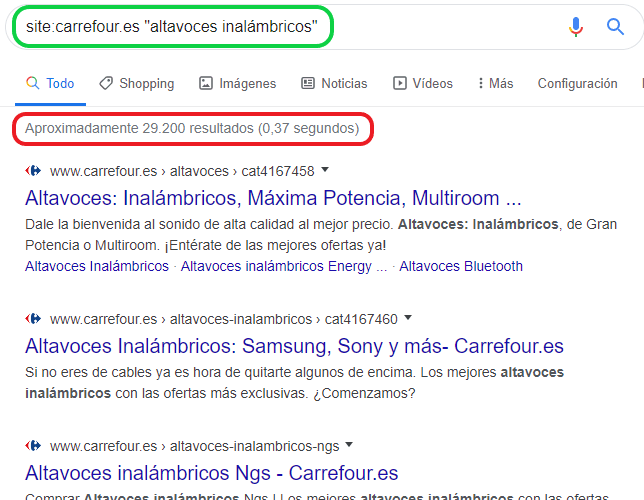Open dropdown arrow next to cat4167458 URL
The image size is (644, 500).
point(325,169)
